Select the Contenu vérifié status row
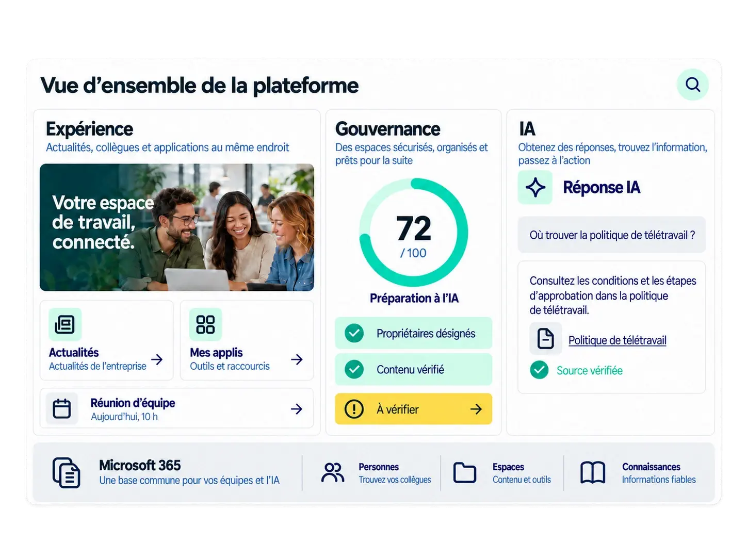The height and width of the screenshot is (560, 747). [x=414, y=369]
